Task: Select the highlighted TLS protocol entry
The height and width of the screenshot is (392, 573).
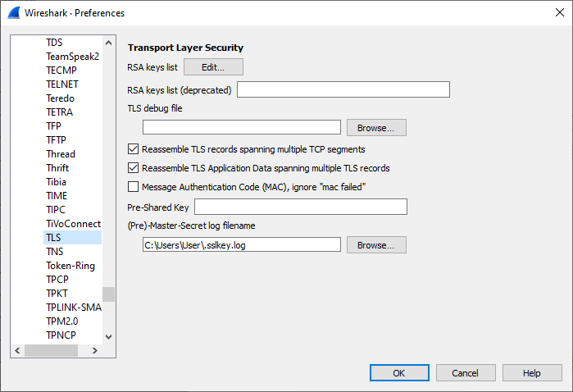Action: (x=72, y=237)
